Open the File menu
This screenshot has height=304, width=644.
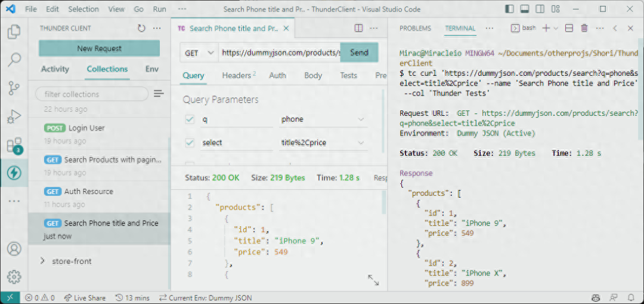click(x=31, y=8)
